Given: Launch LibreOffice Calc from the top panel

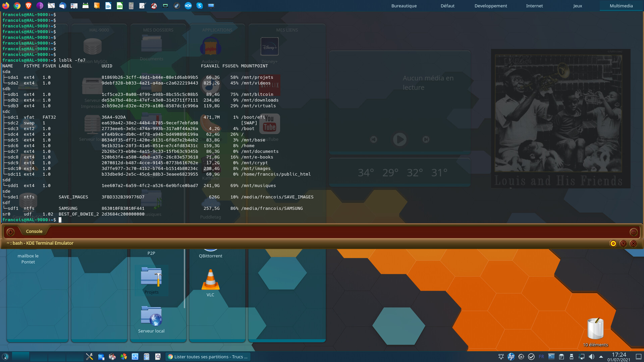Looking at the screenshot, I should pyautogui.click(x=120, y=6).
